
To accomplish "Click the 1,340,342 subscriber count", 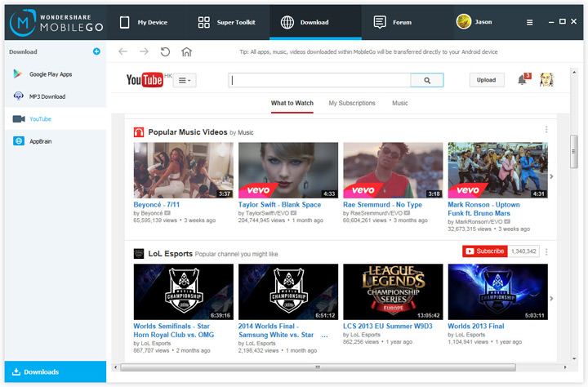I will click(523, 251).
